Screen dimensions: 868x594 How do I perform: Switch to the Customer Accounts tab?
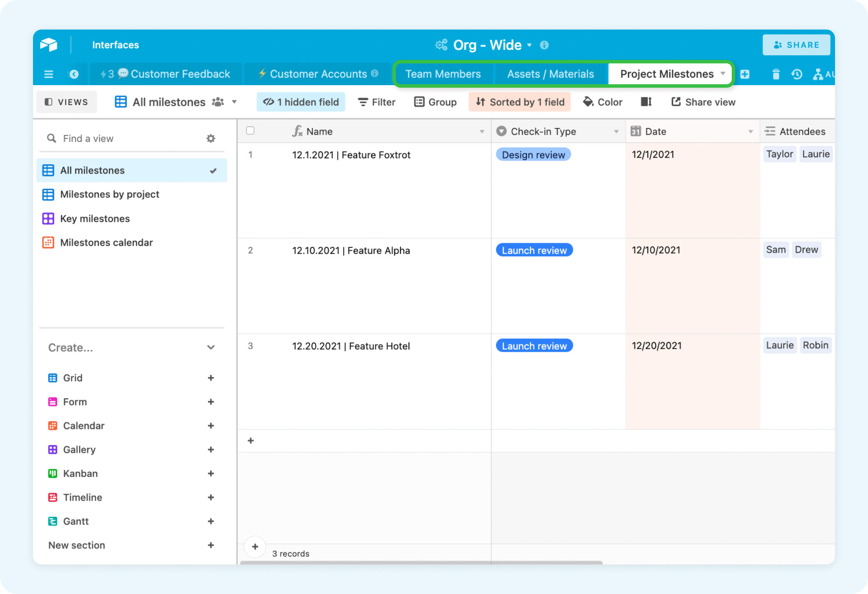point(317,74)
